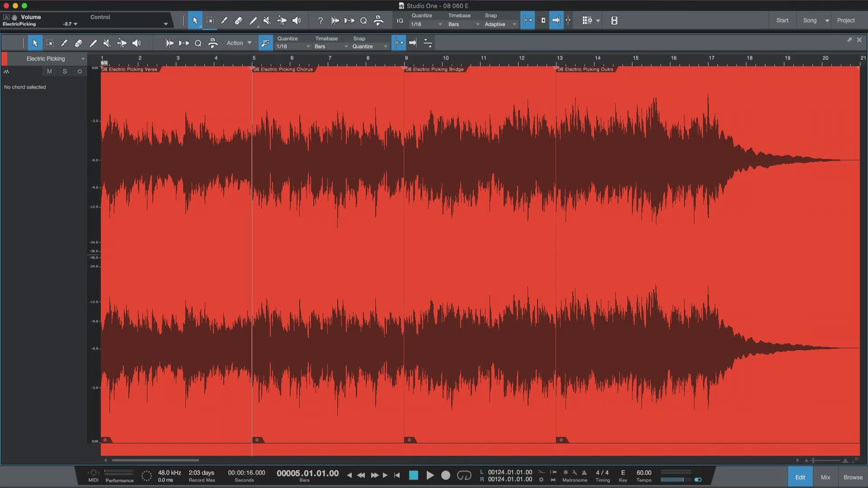Toggle Snap button in top toolbar
The width and height of the screenshot is (868, 488).
coord(528,20)
